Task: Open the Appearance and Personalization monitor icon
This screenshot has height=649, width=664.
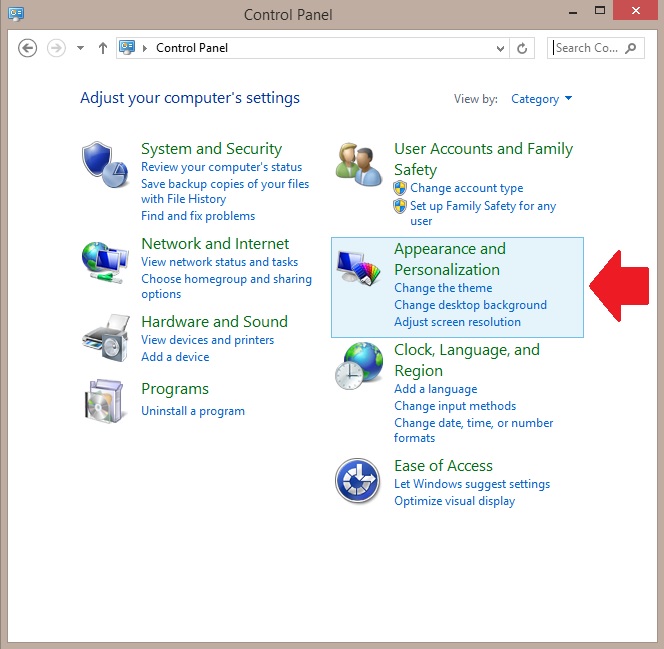Action: tap(359, 268)
